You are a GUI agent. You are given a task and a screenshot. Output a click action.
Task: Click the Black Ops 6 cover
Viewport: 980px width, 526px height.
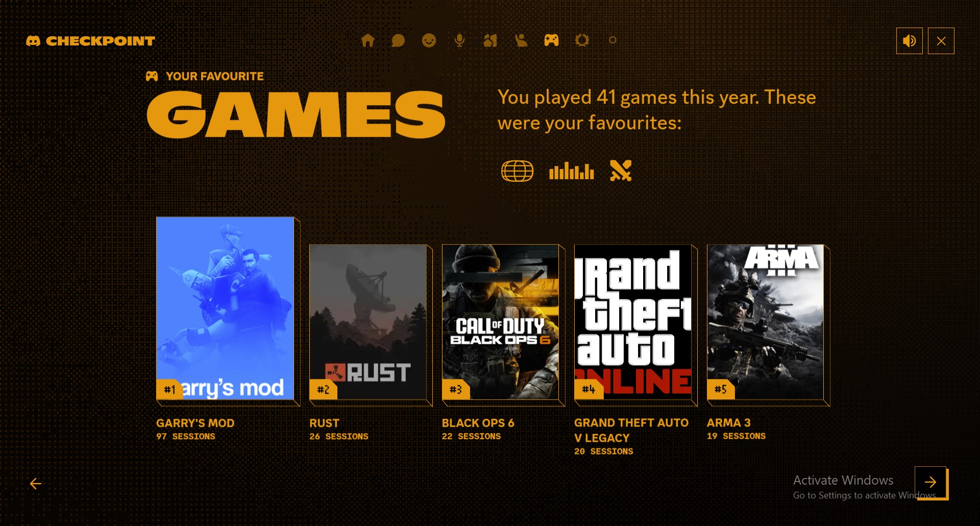(500, 322)
